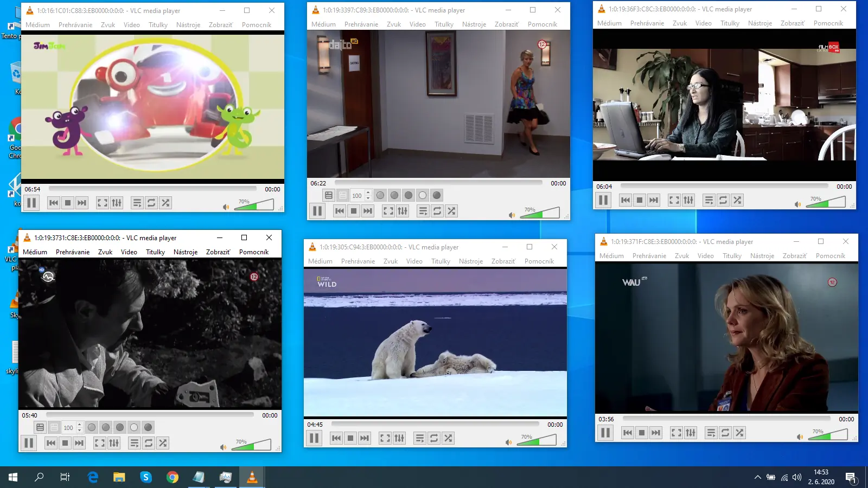This screenshot has width=868, height=488.
Task: Open extended settings in FilmBox window
Action: point(688,200)
